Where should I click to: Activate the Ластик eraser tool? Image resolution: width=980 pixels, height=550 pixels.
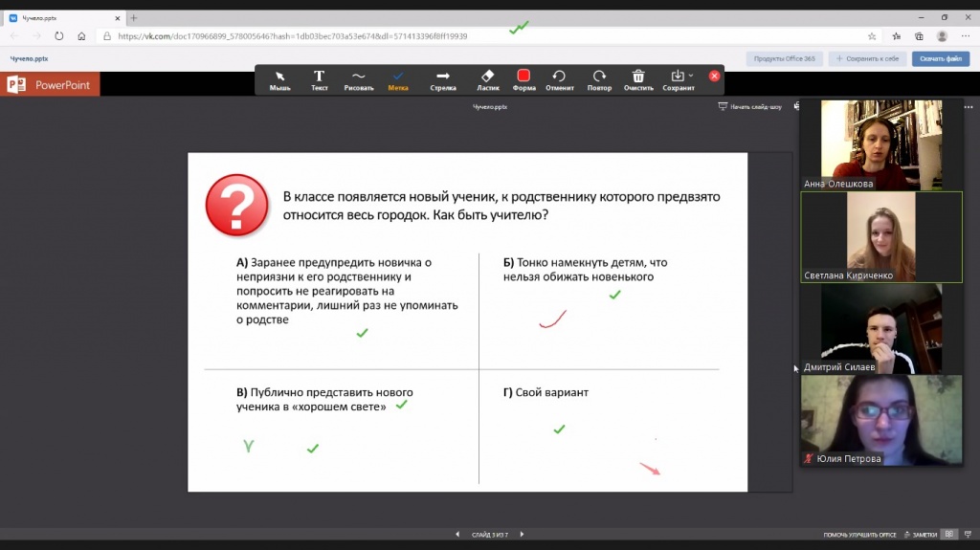(487, 79)
